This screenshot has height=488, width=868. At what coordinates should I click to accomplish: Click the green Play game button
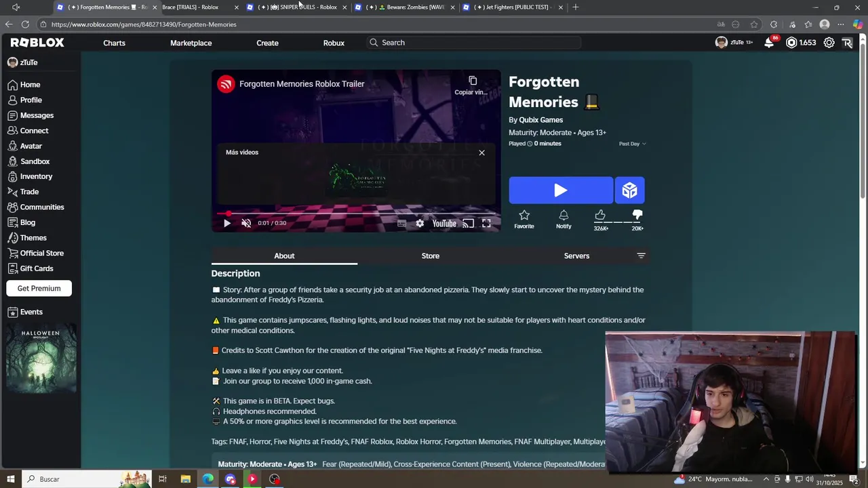(561, 190)
